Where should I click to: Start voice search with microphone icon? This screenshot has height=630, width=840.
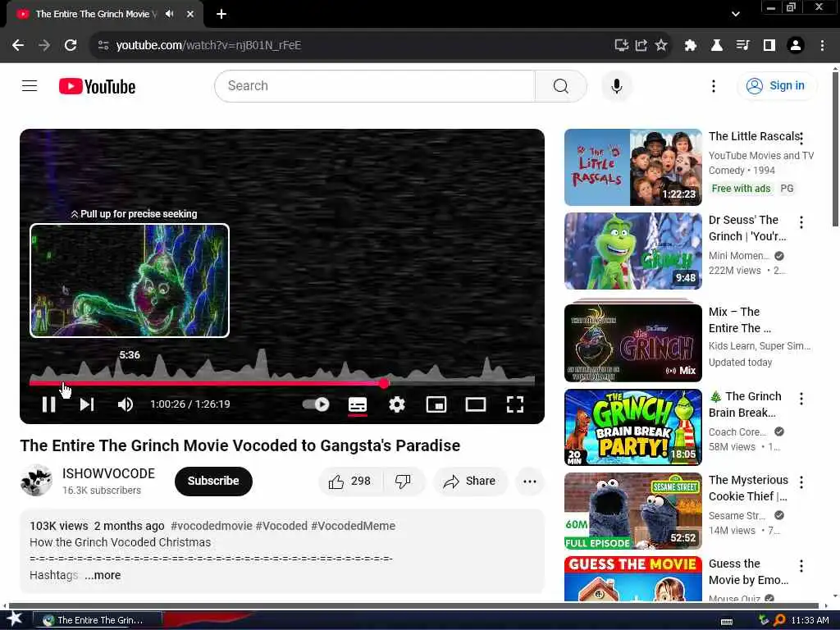click(x=617, y=85)
